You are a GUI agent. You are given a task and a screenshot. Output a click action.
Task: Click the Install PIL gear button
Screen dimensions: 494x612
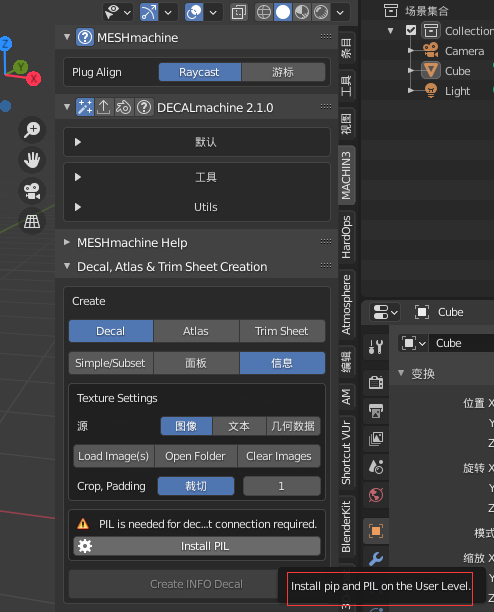click(x=197, y=546)
